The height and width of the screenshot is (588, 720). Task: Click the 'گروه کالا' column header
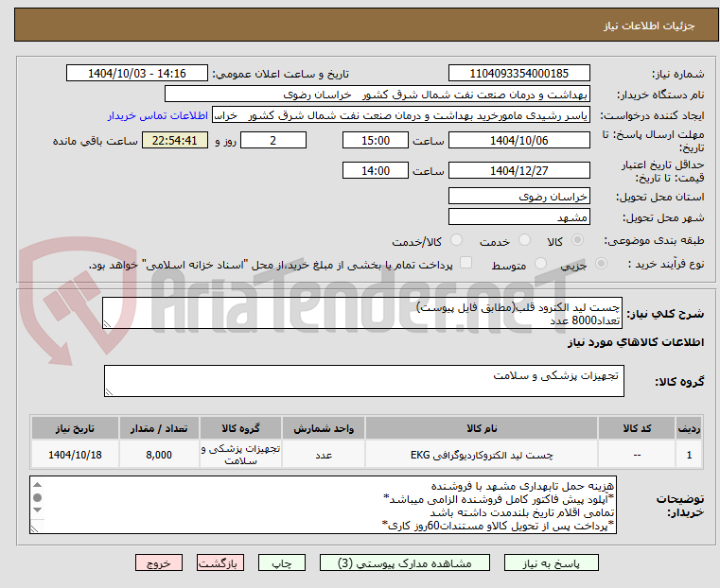tap(240, 428)
